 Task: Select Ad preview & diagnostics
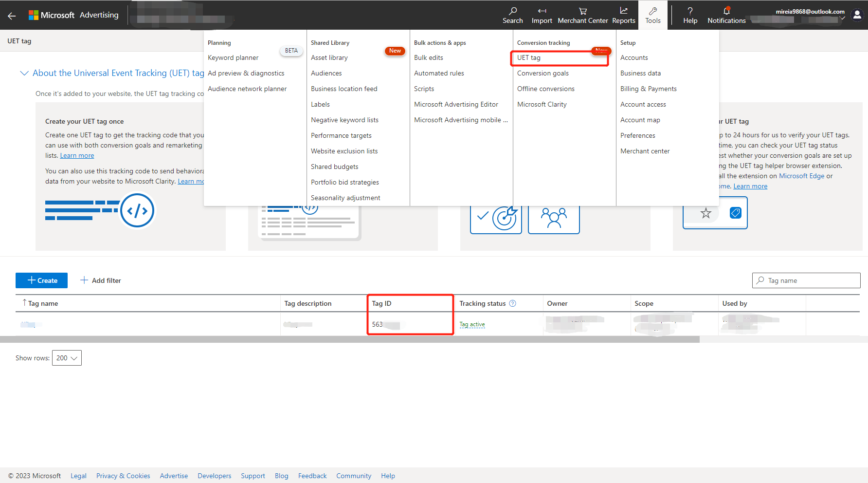click(246, 73)
